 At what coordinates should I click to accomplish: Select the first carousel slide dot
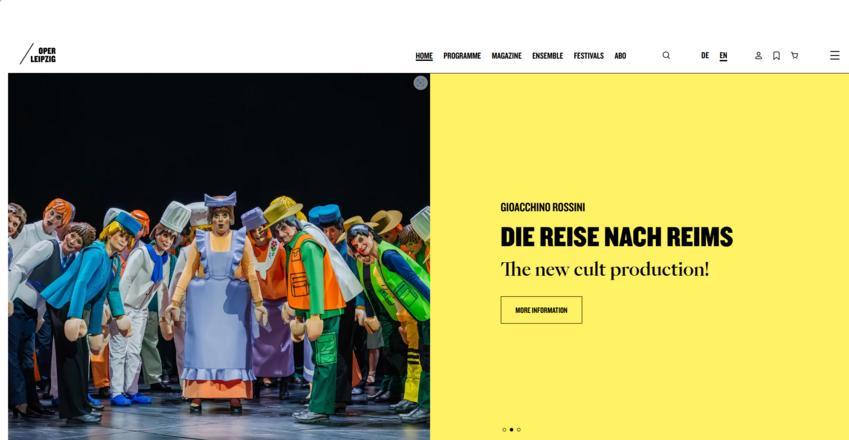(x=504, y=430)
